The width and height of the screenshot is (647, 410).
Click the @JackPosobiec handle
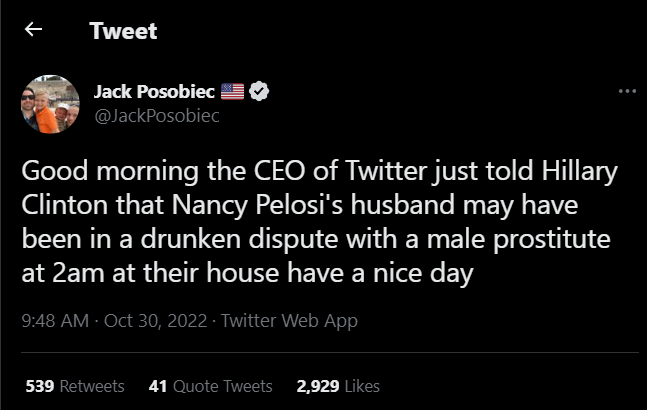point(156,115)
